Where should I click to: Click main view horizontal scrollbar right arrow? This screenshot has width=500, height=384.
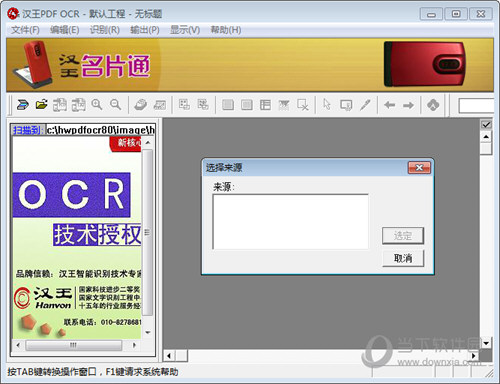(473, 356)
